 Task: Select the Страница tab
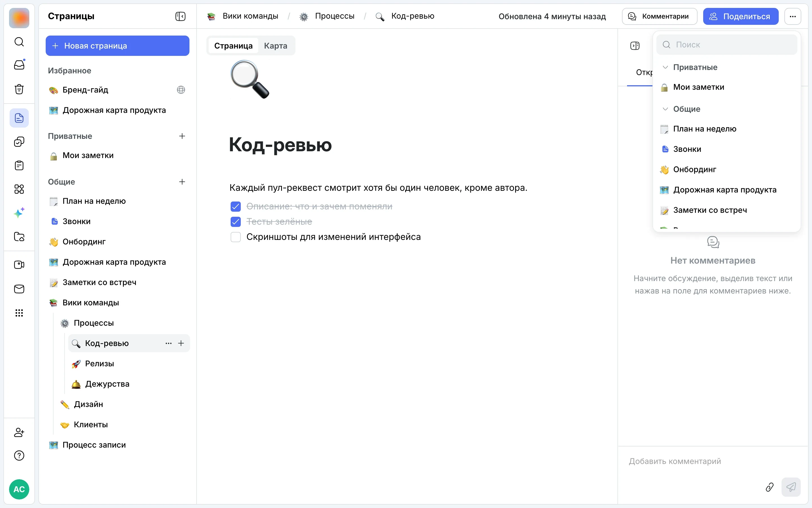point(233,46)
